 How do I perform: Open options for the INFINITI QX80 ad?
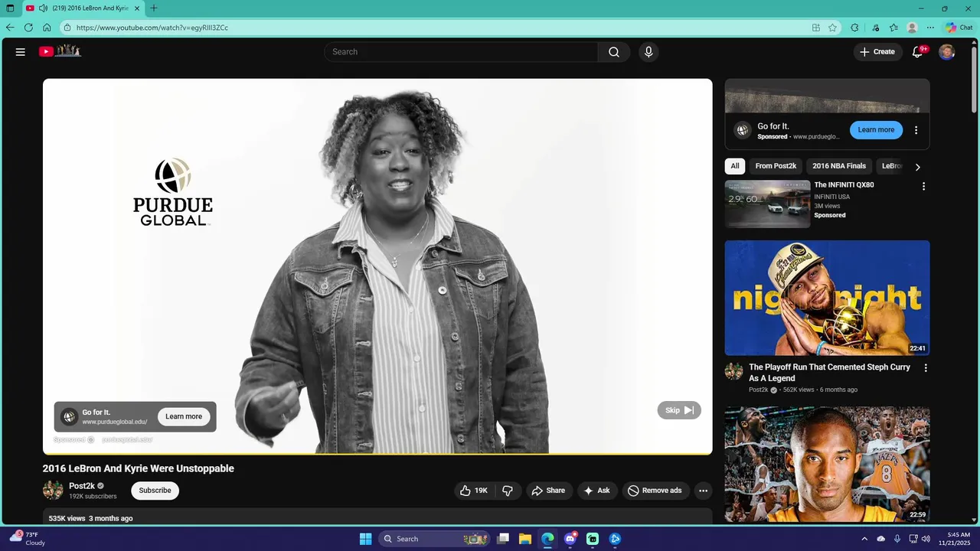pos(923,187)
